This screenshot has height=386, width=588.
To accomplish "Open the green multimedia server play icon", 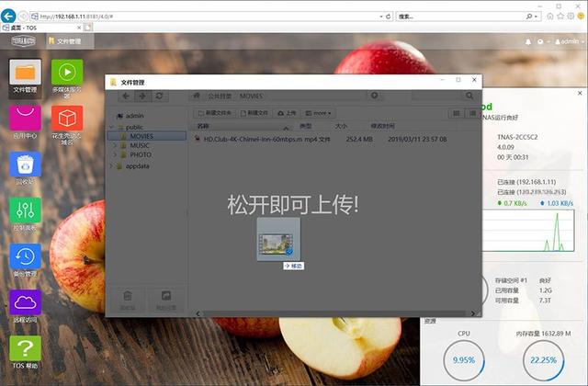I will [x=67, y=77].
